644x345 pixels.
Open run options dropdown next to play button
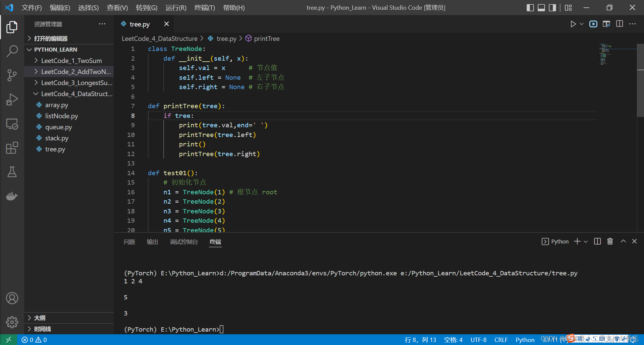[x=582, y=24]
